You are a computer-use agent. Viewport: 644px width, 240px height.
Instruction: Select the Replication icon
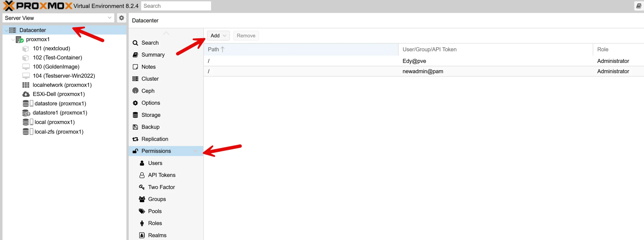(x=135, y=139)
